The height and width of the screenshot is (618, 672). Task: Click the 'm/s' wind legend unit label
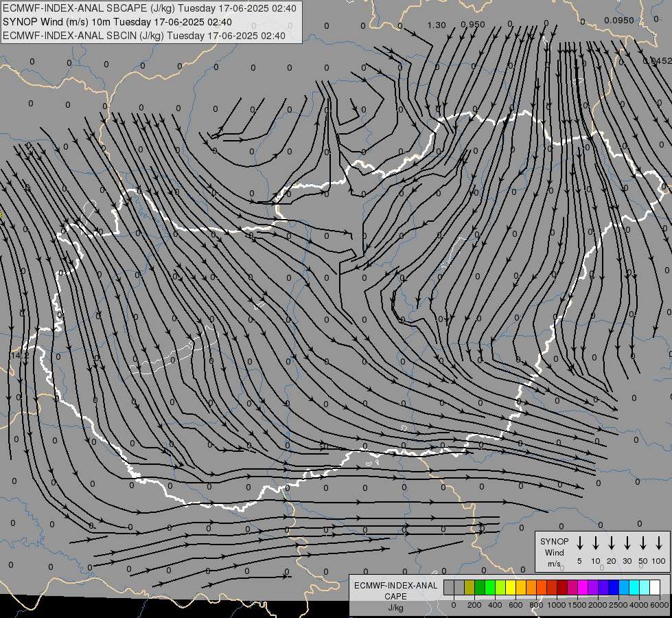click(554, 564)
